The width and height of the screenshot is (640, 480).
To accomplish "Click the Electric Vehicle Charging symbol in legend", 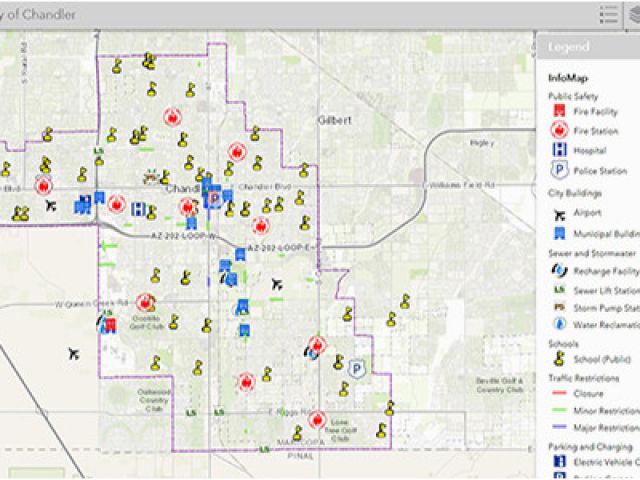I will [x=558, y=462].
